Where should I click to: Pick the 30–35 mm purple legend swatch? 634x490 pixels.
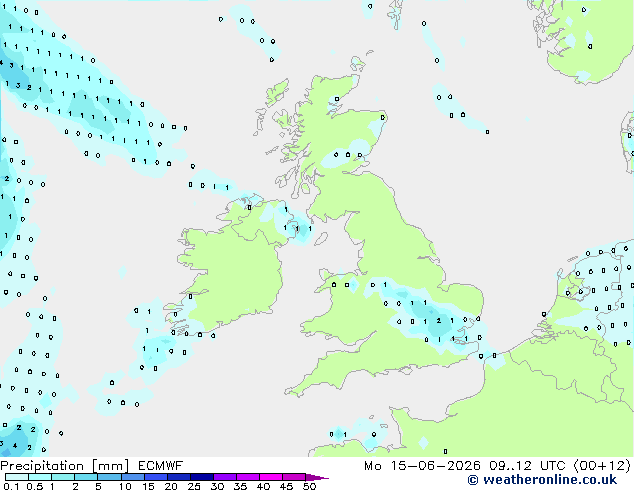[x=224, y=477]
